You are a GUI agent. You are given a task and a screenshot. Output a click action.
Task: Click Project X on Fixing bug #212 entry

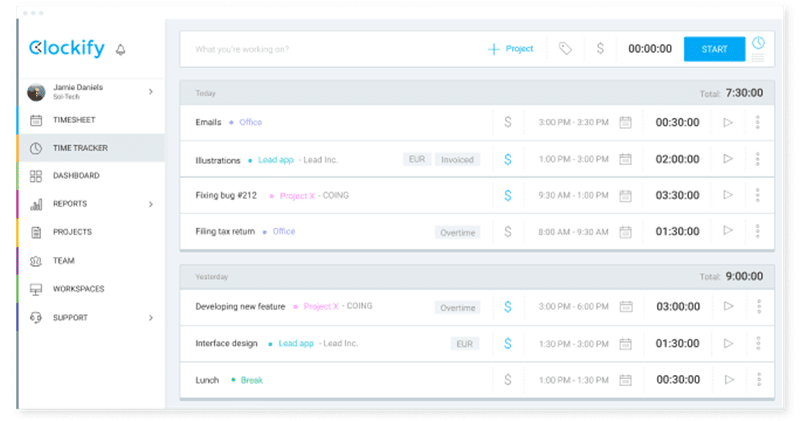click(297, 196)
